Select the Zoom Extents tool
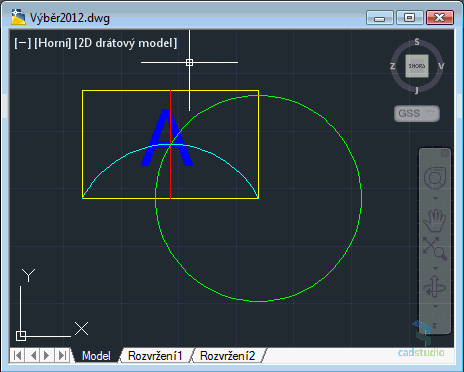464x372 pixels. tap(435, 248)
